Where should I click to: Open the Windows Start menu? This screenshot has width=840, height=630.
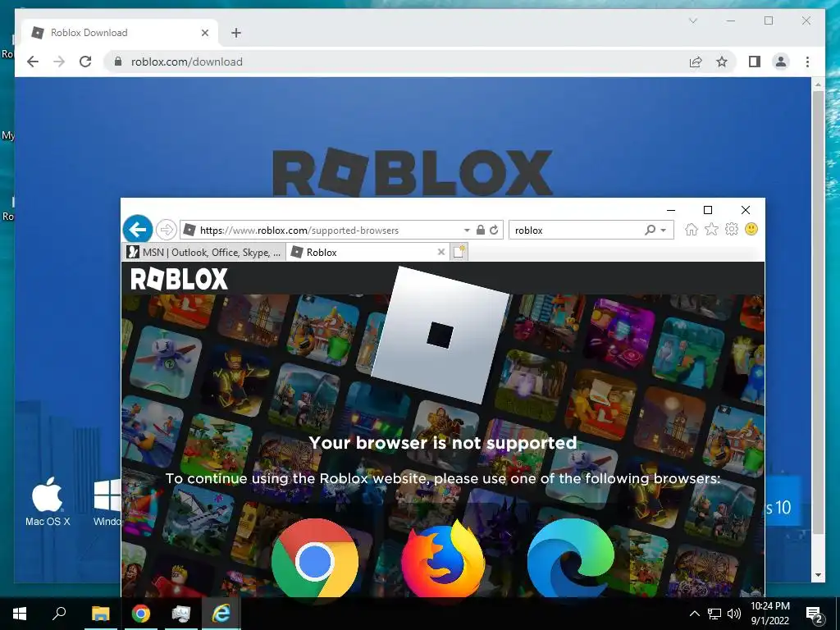20,614
